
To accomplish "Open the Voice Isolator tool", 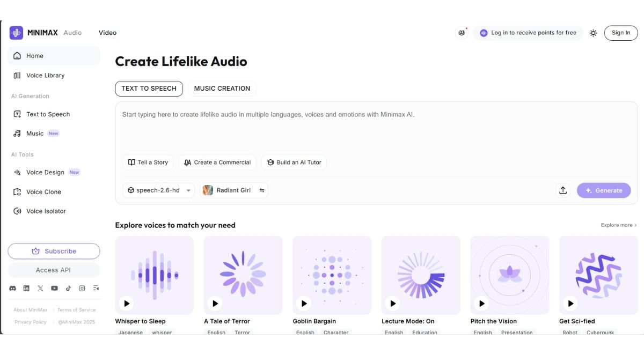I will pyautogui.click(x=45, y=211).
